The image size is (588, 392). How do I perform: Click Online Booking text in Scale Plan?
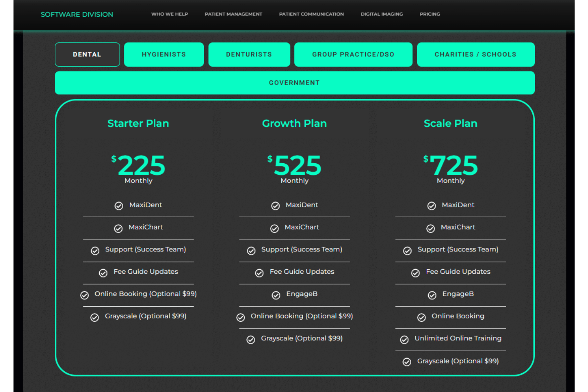(x=458, y=316)
